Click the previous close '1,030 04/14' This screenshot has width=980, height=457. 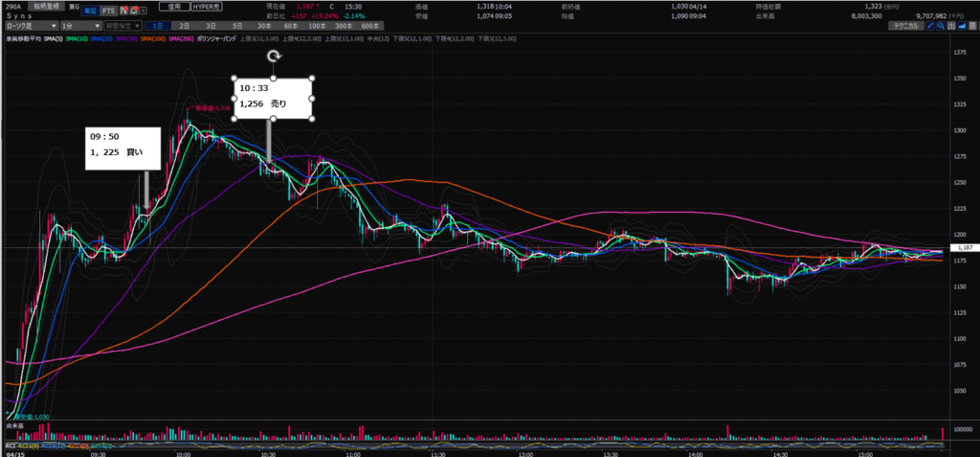pyautogui.click(x=689, y=7)
